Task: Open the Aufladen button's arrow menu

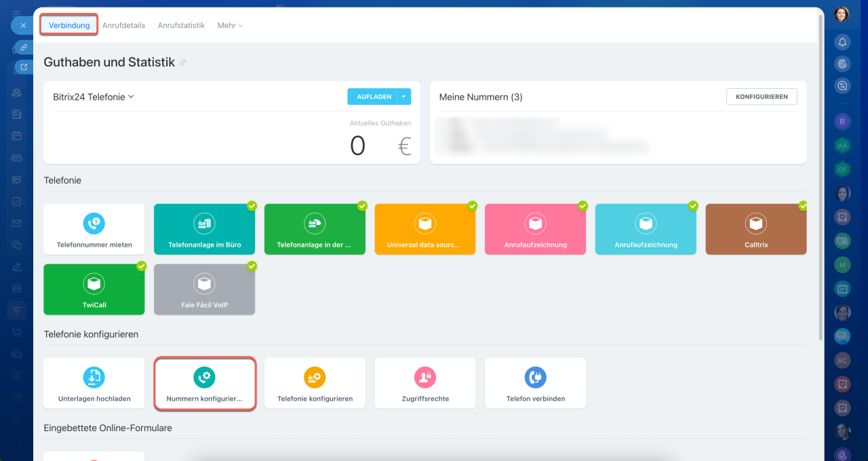Action: (x=403, y=97)
